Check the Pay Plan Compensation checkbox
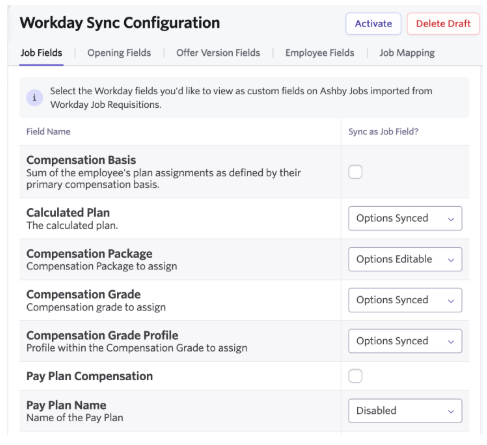The image size is (487, 445). (355, 376)
